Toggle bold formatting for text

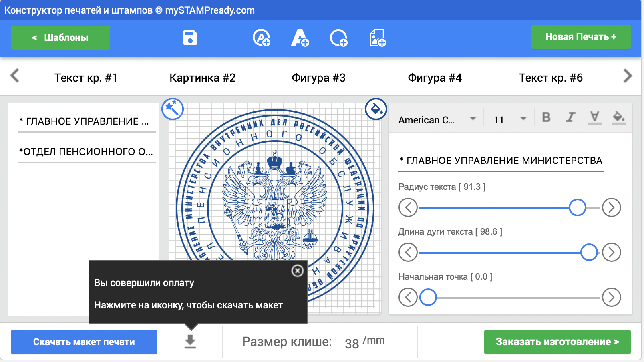click(x=546, y=117)
